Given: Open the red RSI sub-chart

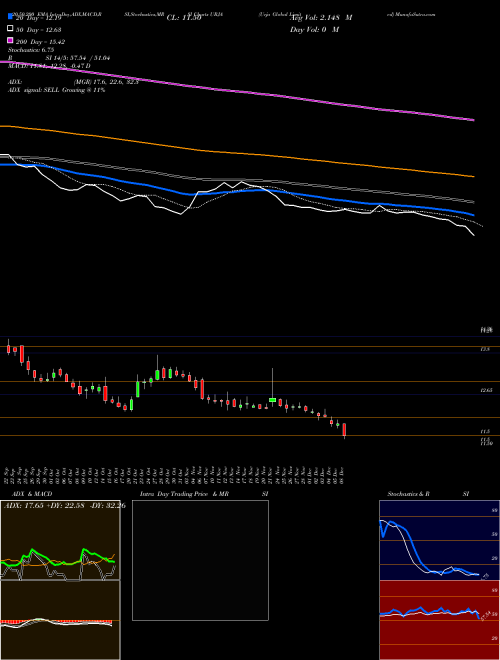Looking at the screenshot, I should [439, 620].
